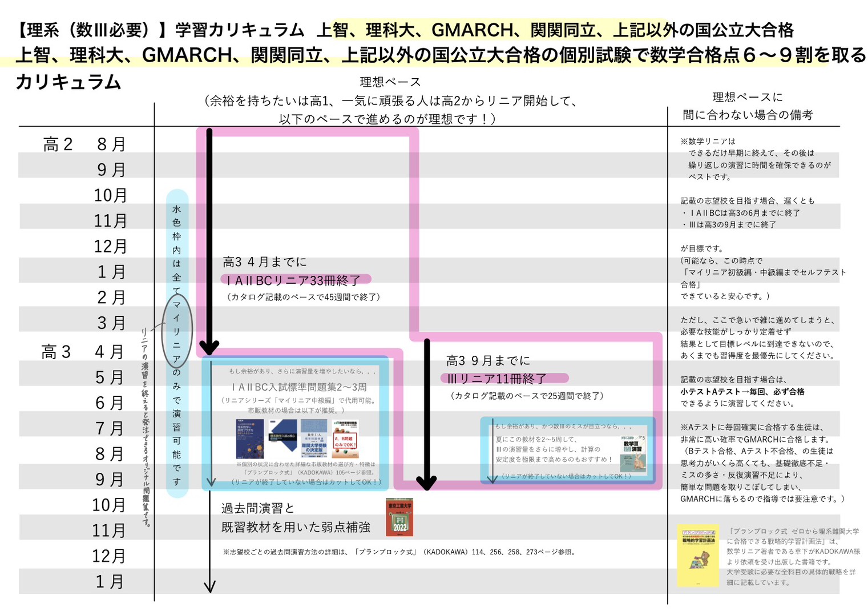Open the yellow プランブロック式 book cover
The image size is (868, 615).
point(698,556)
